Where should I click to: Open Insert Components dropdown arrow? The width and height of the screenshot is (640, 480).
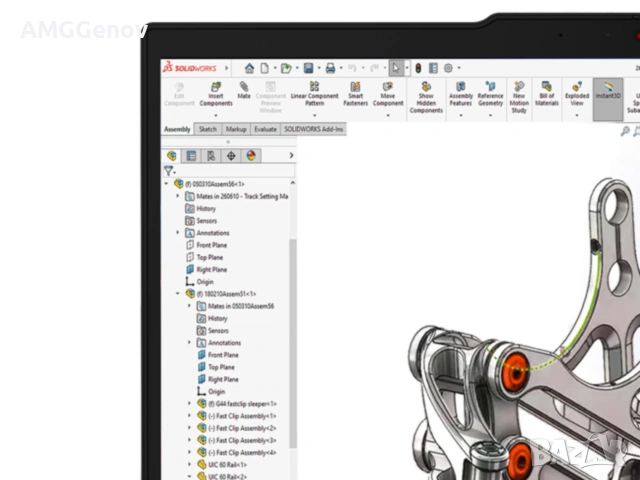(x=216, y=116)
